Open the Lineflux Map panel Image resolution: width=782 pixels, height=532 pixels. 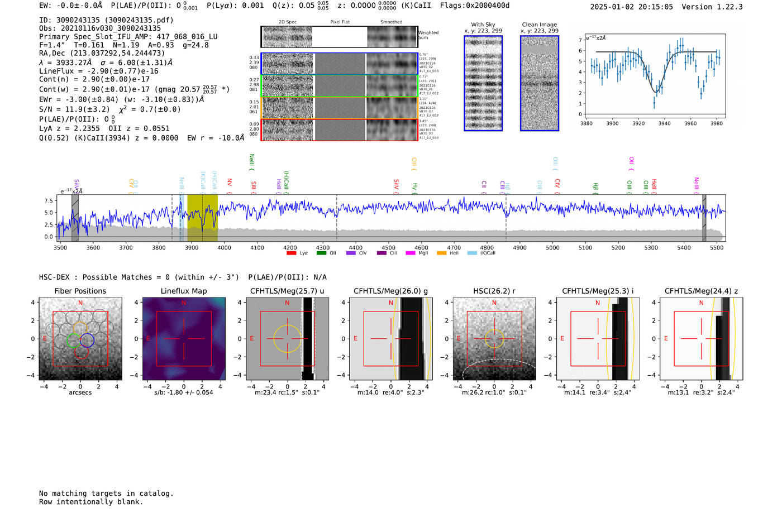[184, 339]
